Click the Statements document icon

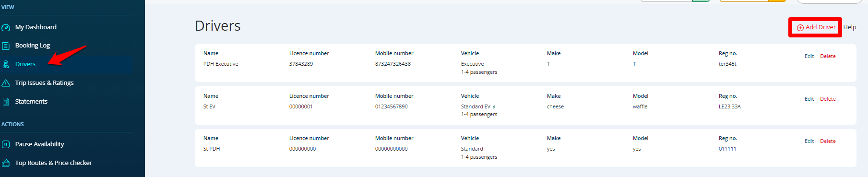coord(6,102)
